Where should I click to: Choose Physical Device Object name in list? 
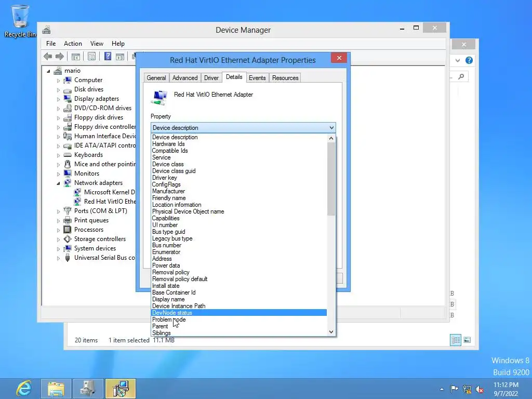[x=239, y=212]
